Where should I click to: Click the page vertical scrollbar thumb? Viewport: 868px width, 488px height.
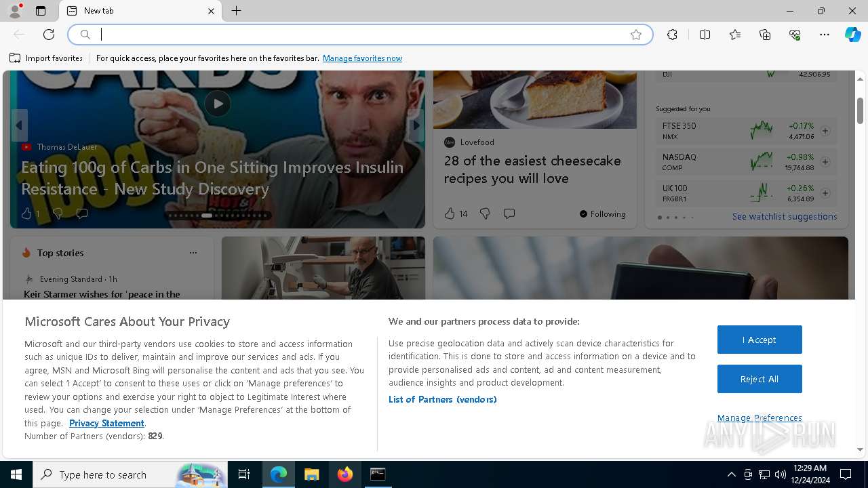tap(861, 110)
